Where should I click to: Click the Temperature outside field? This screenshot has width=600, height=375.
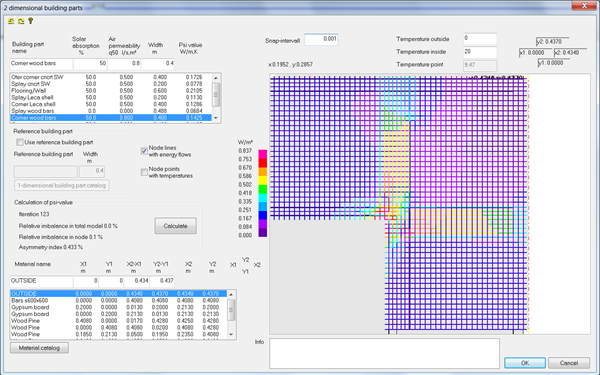click(480, 39)
